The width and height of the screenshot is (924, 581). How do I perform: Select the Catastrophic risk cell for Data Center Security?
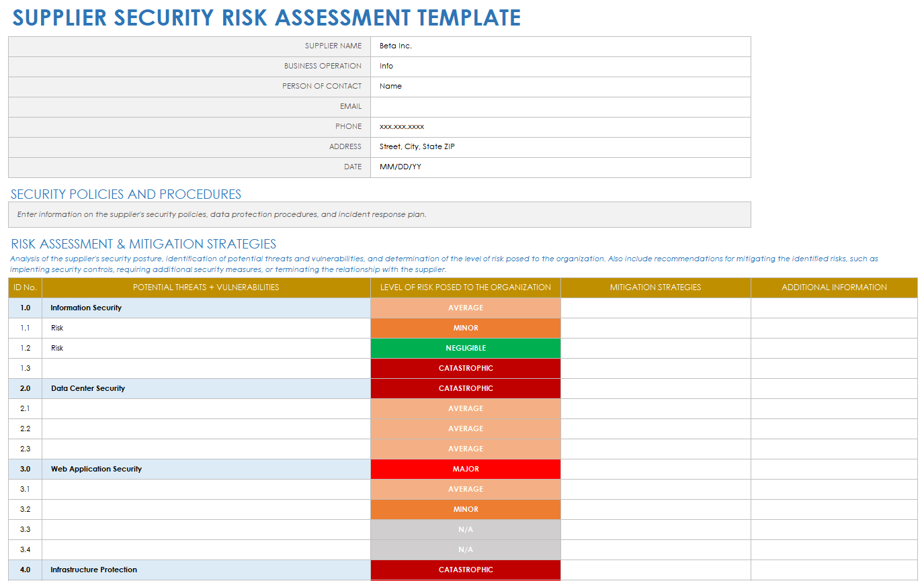(465, 389)
